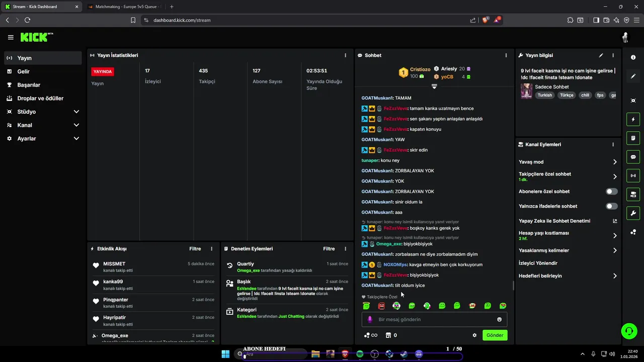
Task: Click the channel points icon below chat input
Action: pos(371,335)
